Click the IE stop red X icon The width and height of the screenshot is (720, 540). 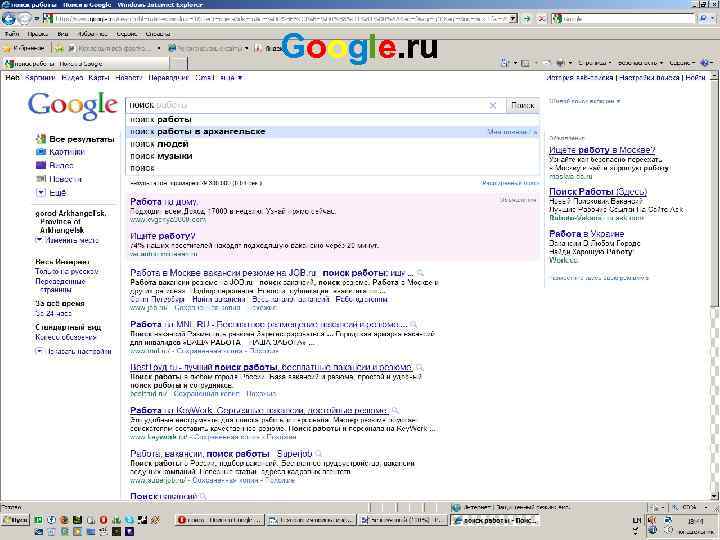[x=541, y=19]
